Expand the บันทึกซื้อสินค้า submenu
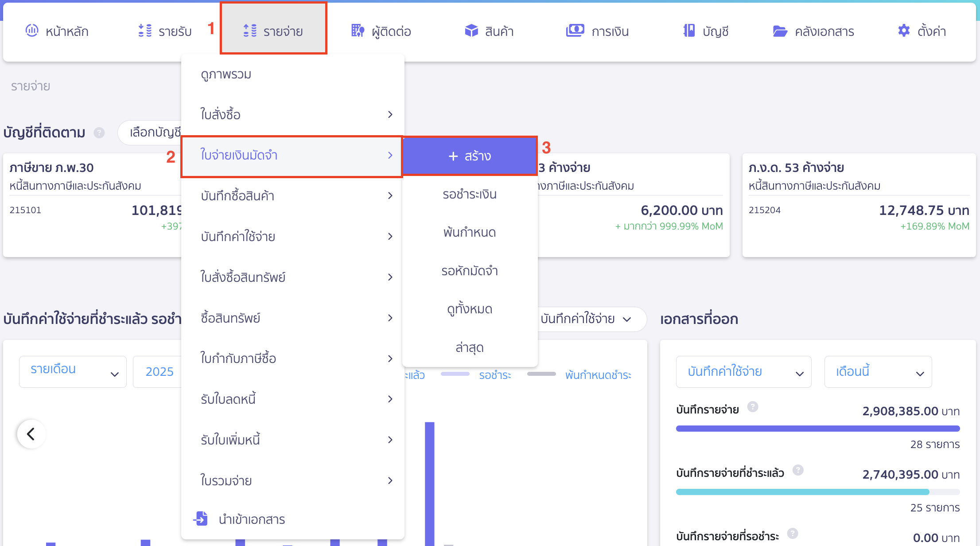 pos(293,195)
